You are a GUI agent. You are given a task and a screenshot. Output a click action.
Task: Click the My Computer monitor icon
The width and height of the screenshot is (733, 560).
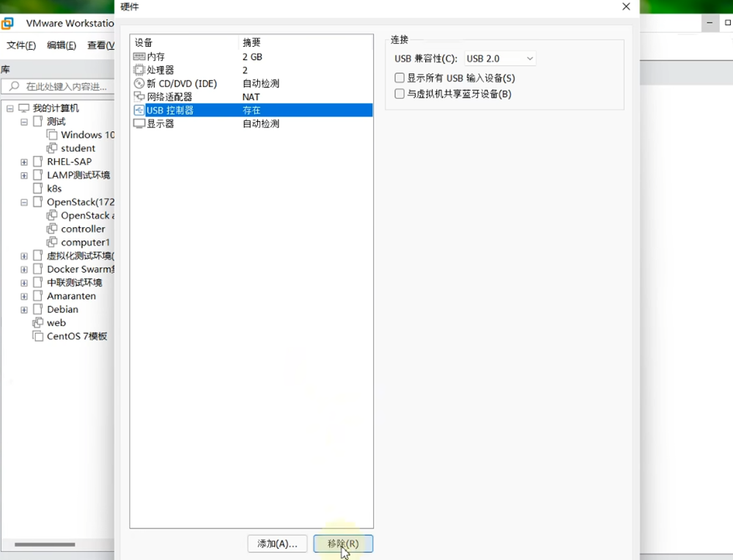tap(23, 108)
